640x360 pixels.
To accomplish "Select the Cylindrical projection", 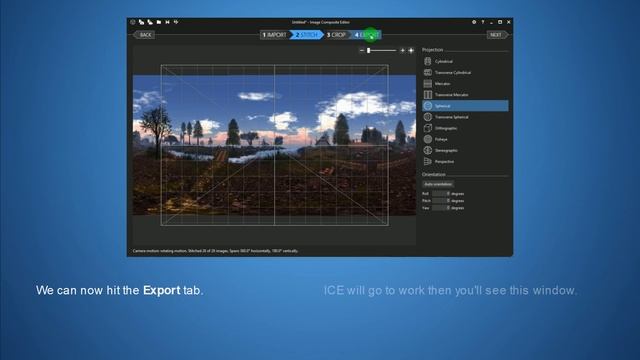I will [x=465, y=61].
